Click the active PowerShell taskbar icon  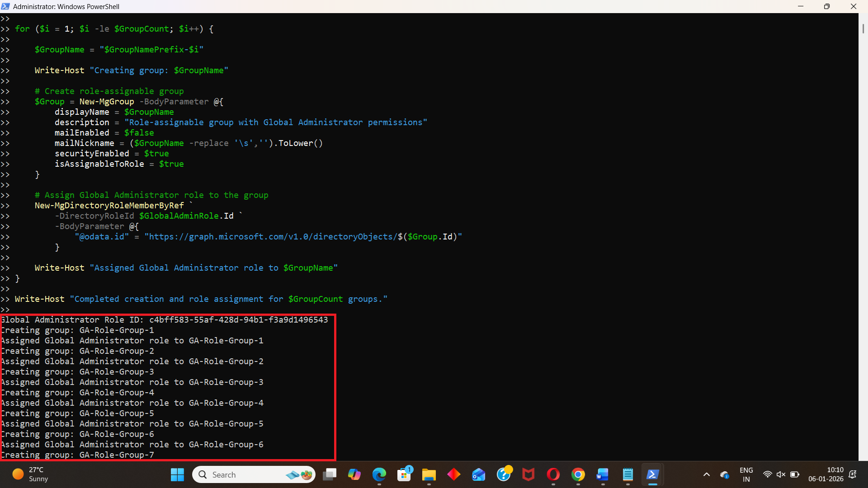(652, 474)
